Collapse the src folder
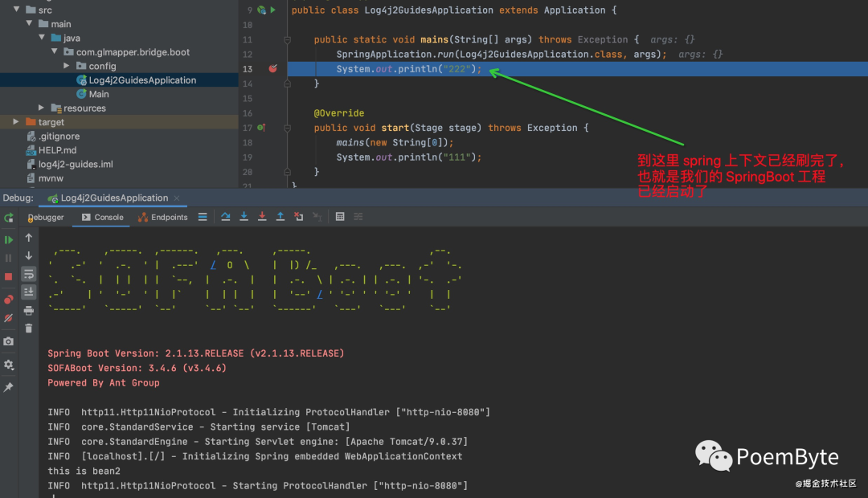The height and width of the screenshot is (498, 868). pyautogui.click(x=16, y=10)
